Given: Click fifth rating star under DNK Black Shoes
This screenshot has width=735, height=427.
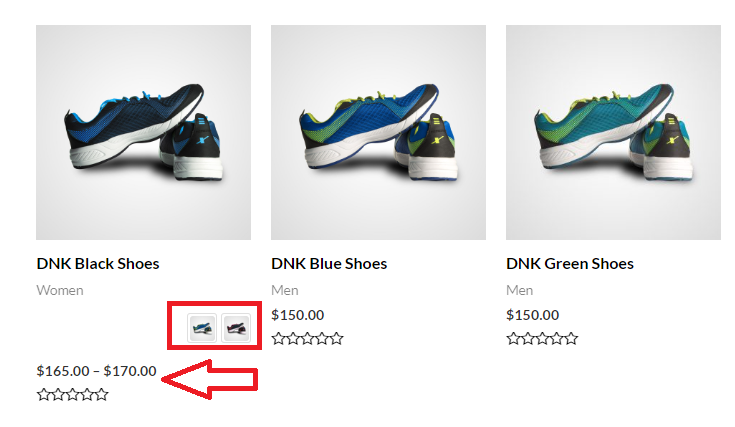Looking at the screenshot, I should point(102,395).
